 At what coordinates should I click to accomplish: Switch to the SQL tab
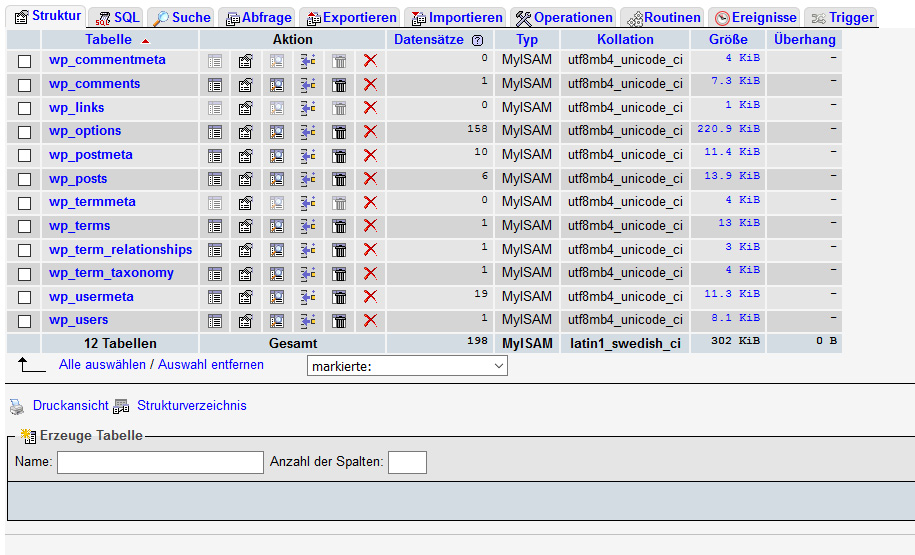pyautogui.click(x=118, y=18)
